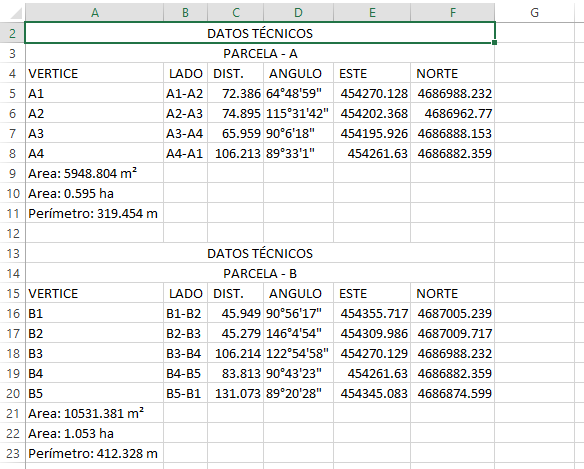Select distance value 131.073
The height and width of the screenshot is (469, 584).
[235, 393]
